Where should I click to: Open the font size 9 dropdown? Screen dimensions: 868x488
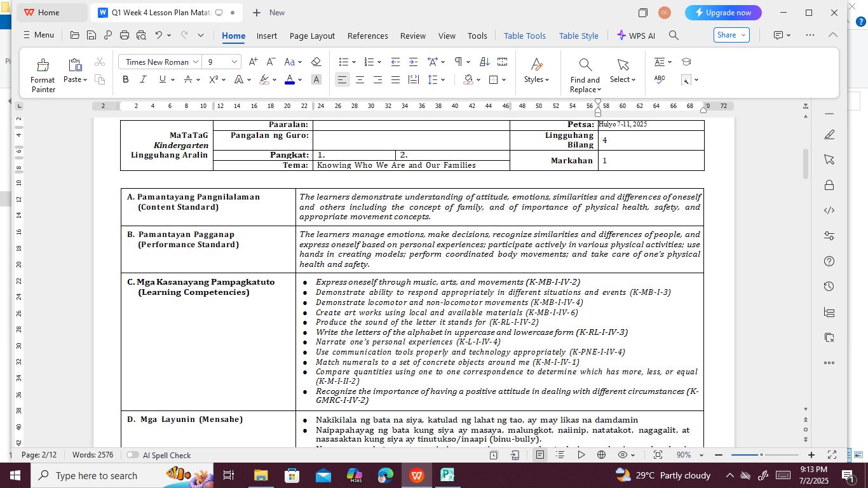[x=234, y=62]
